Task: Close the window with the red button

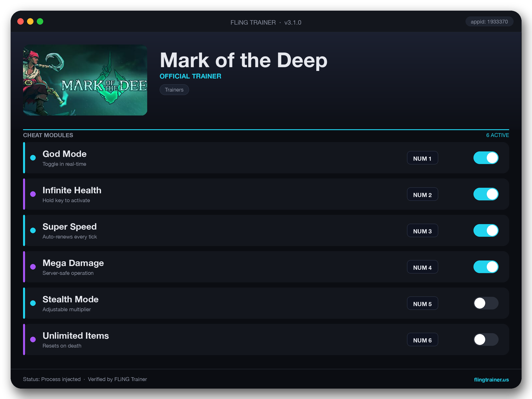Action: [21, 22]
